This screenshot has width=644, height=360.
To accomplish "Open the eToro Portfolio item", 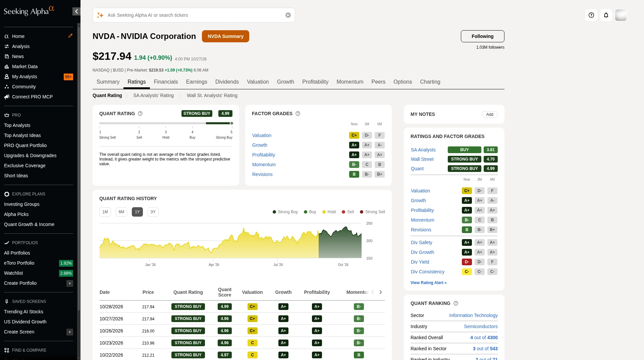I will [19, 263].
